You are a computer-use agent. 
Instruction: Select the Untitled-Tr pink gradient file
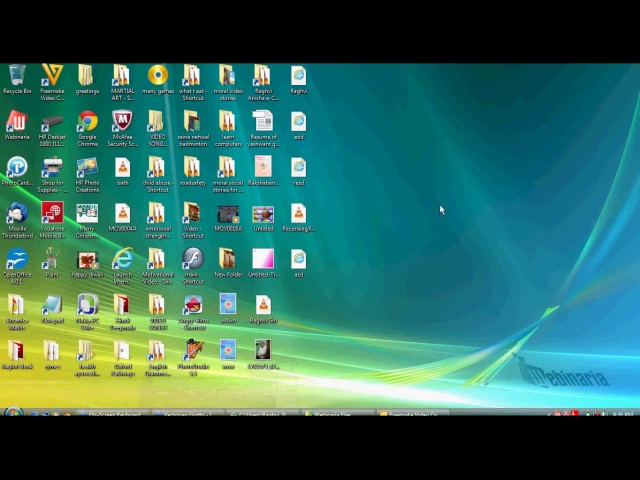click(263, 263)
